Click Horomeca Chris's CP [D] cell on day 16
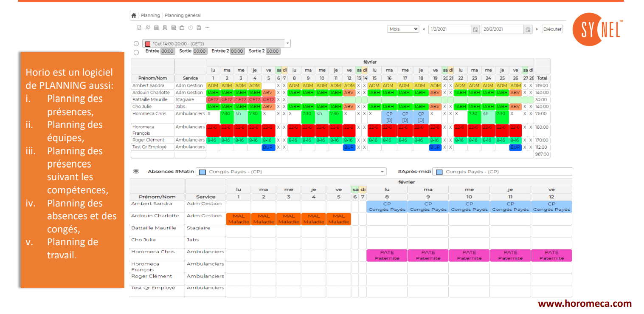Screen dimensions: 644x314 389,117
